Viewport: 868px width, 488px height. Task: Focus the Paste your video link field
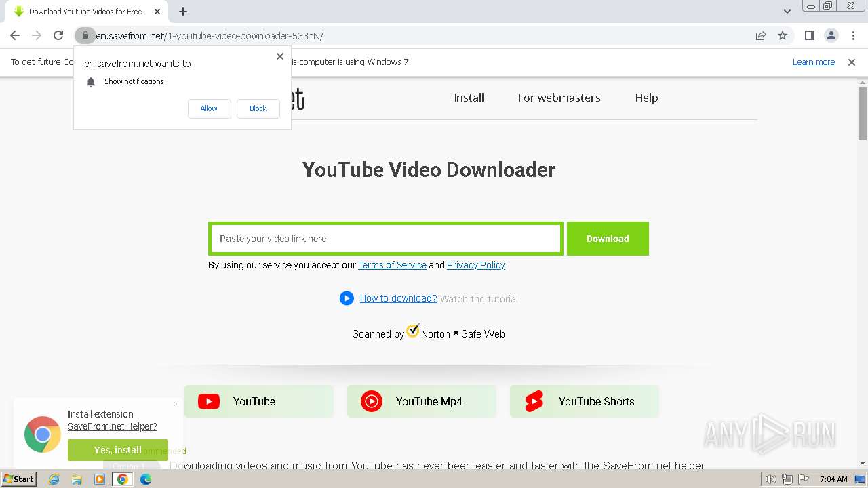pyautogui.click(x=386, y=239)
